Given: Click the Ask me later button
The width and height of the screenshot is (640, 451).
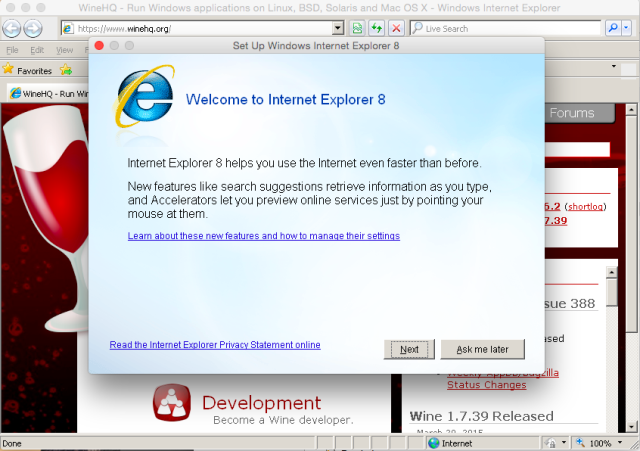Looking at the screenshot, I should pyautogui.click(x=482, y=349).
